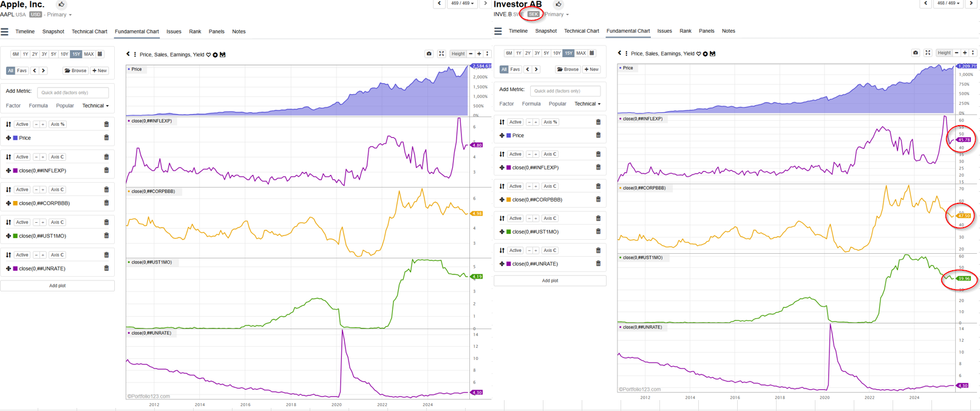This screenshot has height=411, width=980.
Task: Toggle Active on Apple's INFLEXP plot
Action: point(22,157)
